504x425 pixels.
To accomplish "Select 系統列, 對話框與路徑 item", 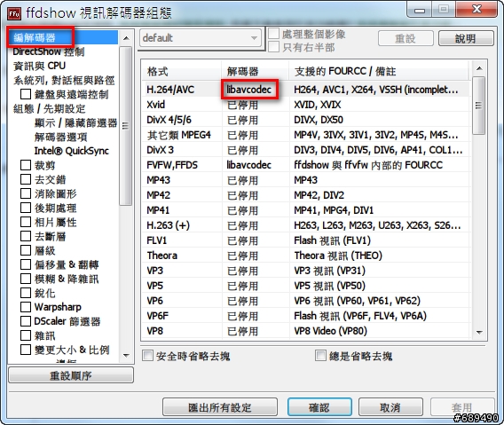I will (64, 80).
